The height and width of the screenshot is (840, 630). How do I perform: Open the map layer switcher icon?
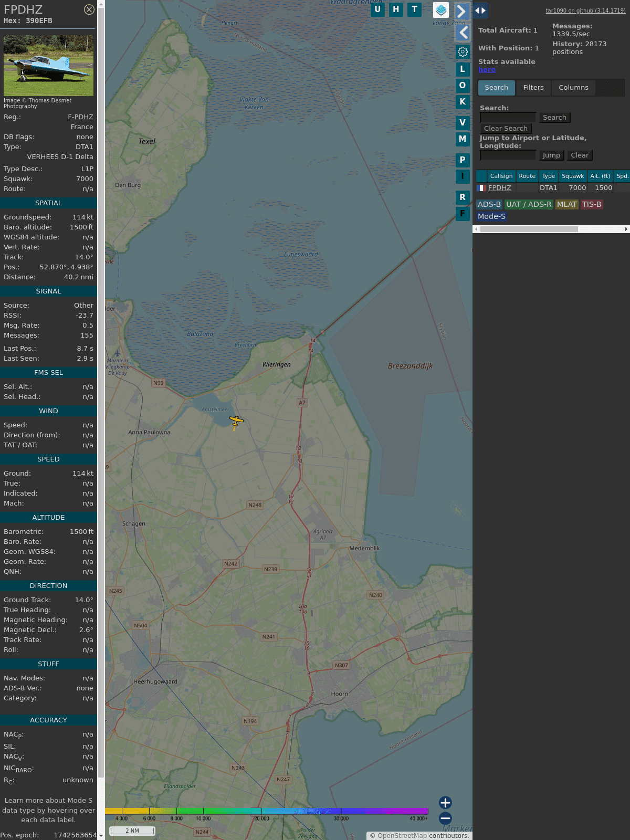[x=441, y=10]
